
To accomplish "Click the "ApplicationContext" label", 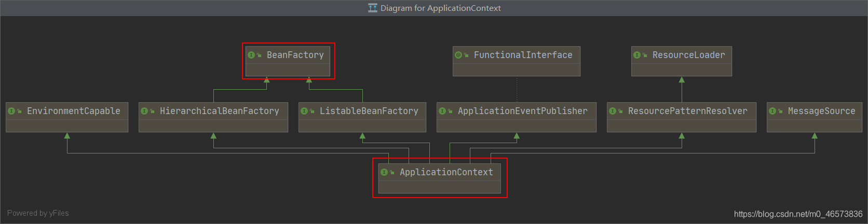I will pyautogui.click(x=446, y=172).
